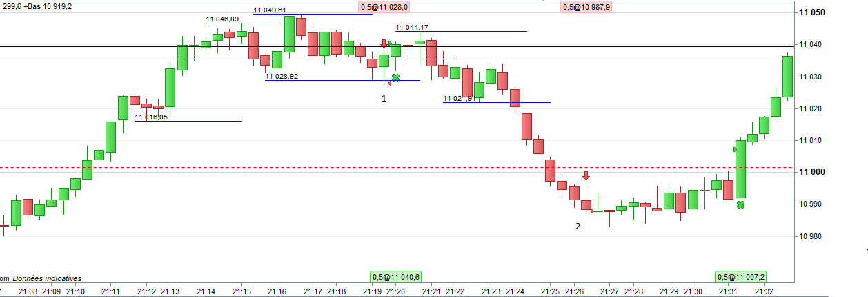Screen dimensions: 868x297
Task: Click the 21:15 time axis label
Action: click(x=241, y=292)
